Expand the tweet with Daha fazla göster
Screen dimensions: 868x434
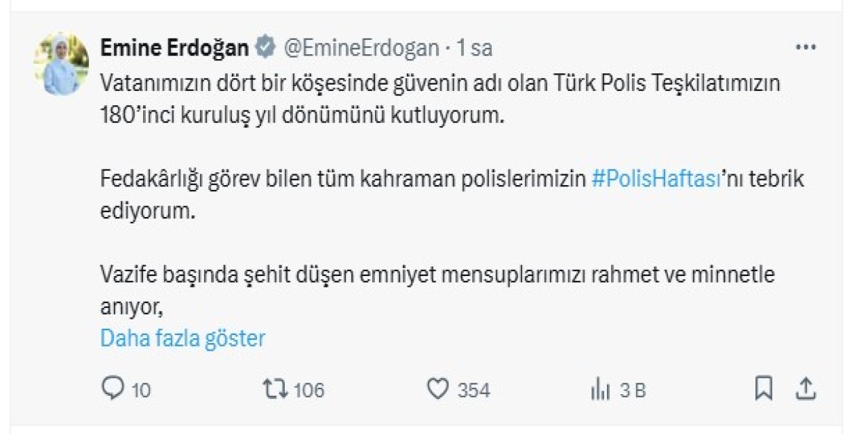(x=182, y=337)
